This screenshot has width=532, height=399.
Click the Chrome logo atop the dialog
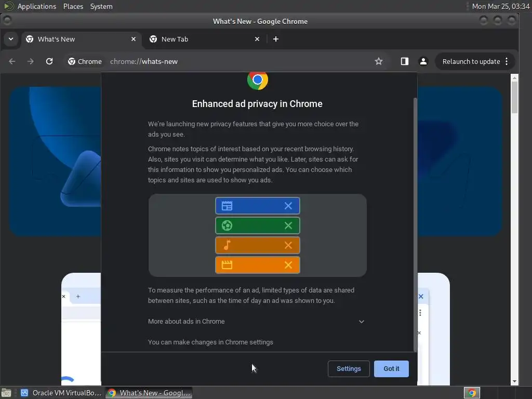(x=258, y=80)
